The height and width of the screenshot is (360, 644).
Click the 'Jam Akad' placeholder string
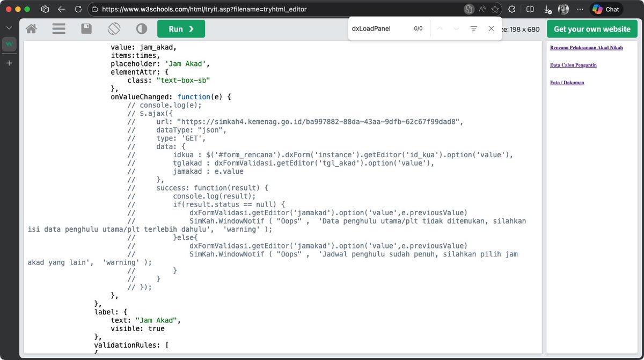(186, 64)
